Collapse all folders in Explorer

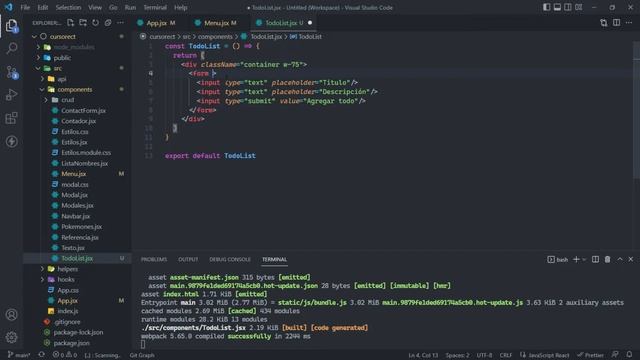[x=108, y=23]
